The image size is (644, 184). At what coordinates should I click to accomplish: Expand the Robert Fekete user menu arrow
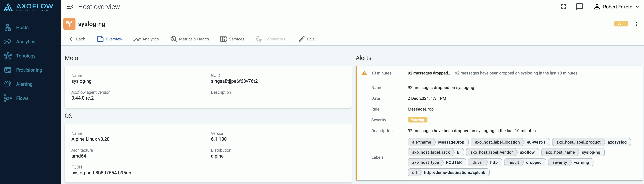click(x=637, y=7)
